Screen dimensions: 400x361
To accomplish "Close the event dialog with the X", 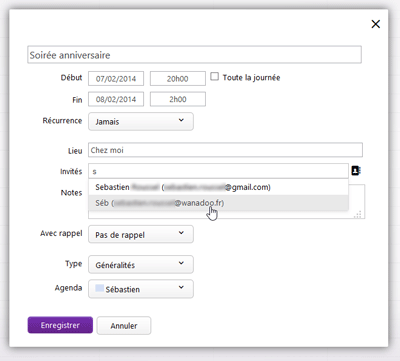I will 376,24.
